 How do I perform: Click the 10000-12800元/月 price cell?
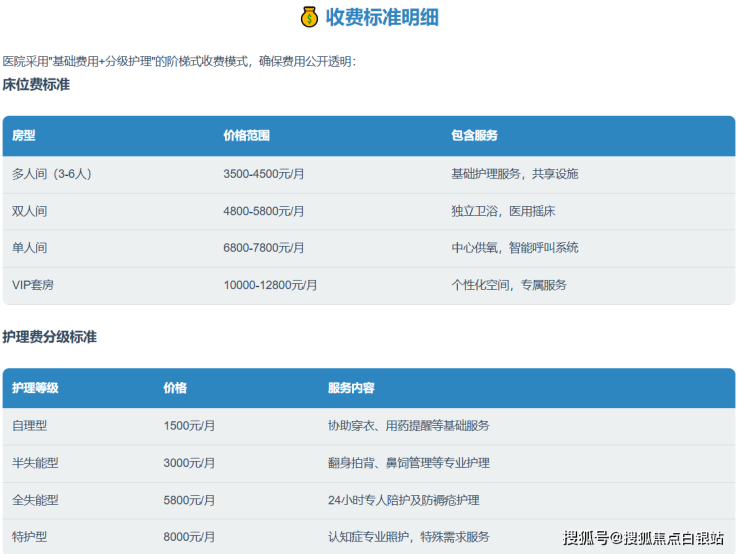tap(270, 285)
